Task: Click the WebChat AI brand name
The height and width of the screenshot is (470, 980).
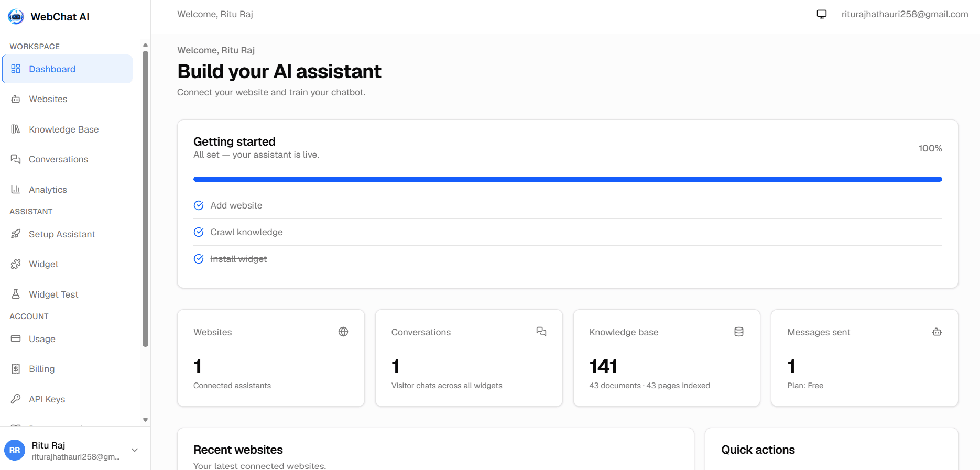Action: 60,17
